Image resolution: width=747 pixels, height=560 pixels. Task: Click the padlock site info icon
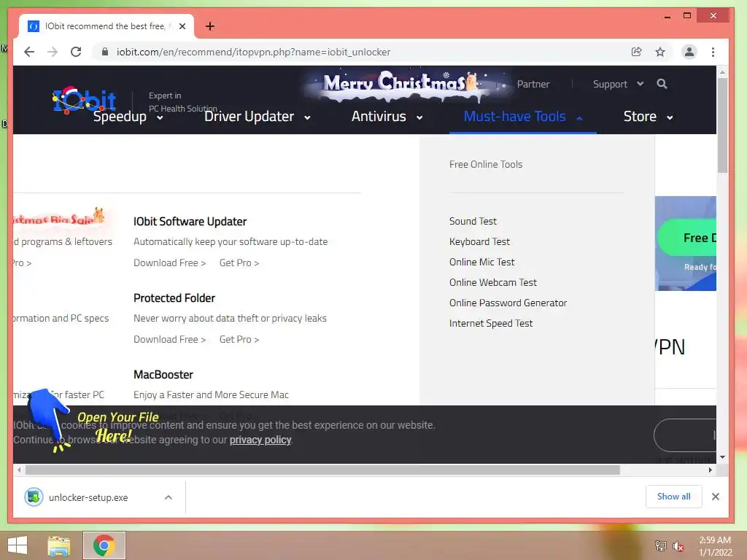click(105, 52)
